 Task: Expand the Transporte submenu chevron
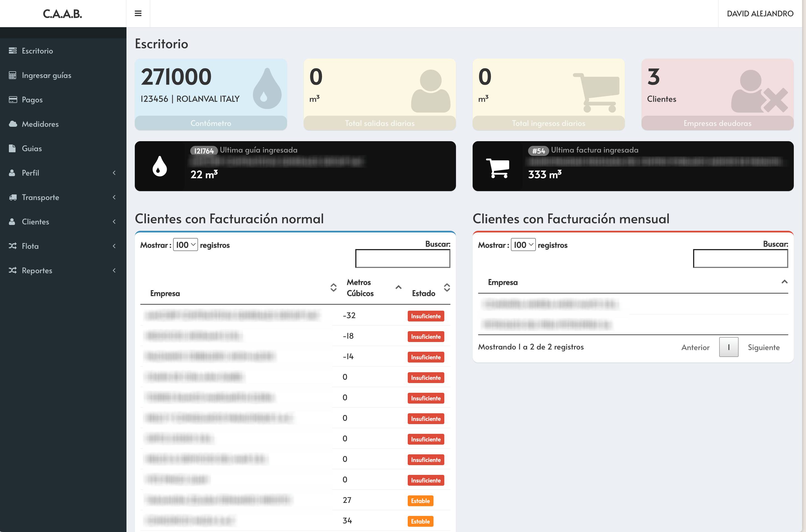pyautogui.click(x=114, y=197)
